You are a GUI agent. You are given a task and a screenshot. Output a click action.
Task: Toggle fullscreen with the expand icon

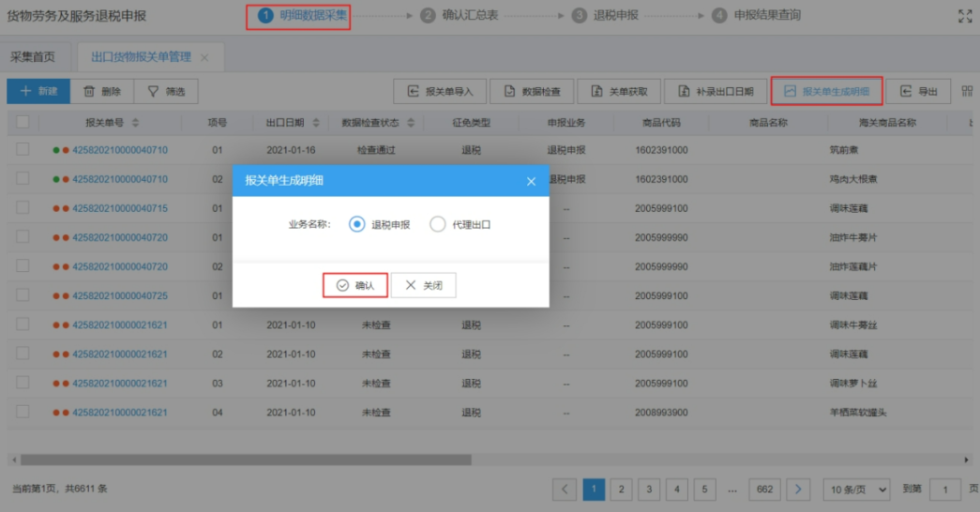coord(965,16)
